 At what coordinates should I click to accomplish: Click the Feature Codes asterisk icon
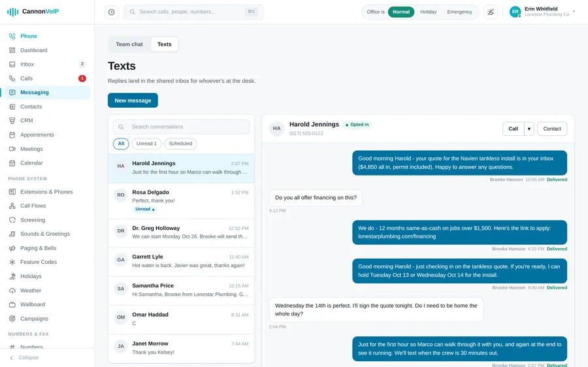(x=12, y=262)
